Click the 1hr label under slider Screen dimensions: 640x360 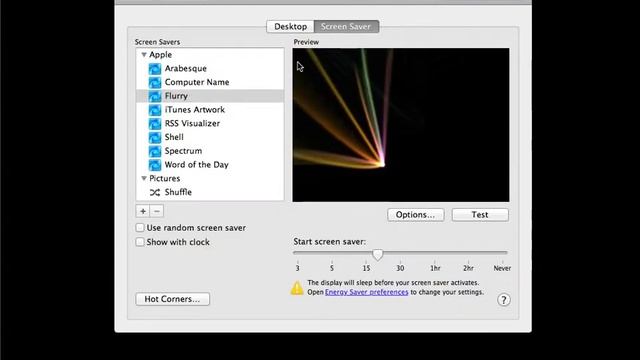[435, 268]
